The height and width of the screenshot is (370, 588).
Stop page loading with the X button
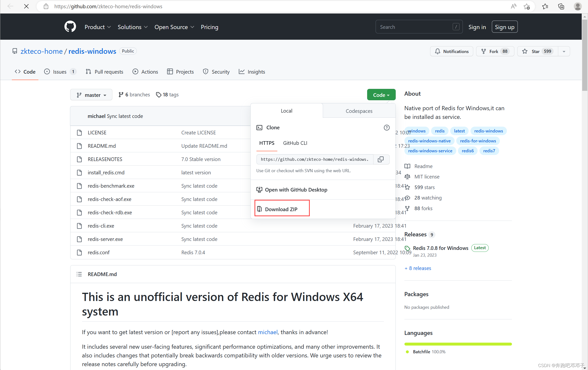coord(26,6)
